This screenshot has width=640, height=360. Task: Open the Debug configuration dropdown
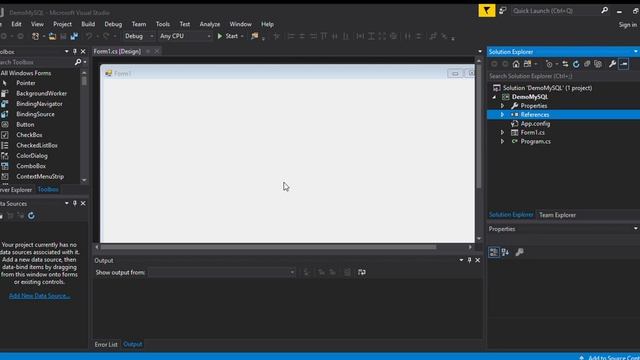pos(139,36)
